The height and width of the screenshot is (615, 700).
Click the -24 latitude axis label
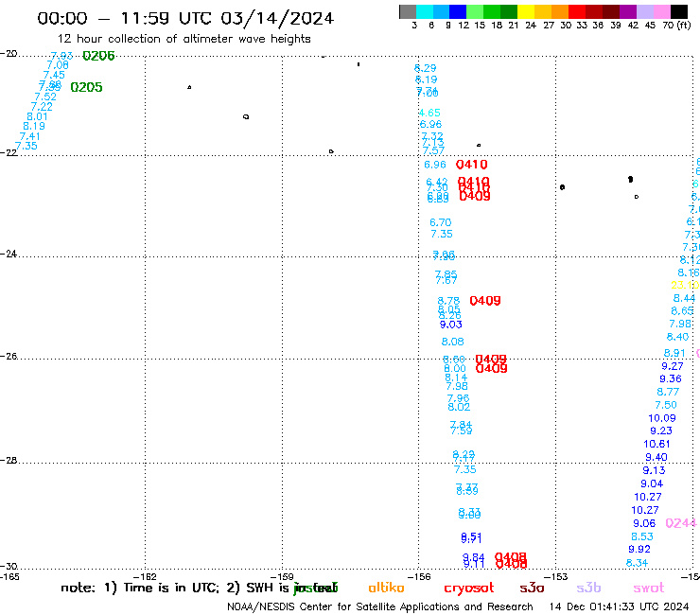pos(9,254)
